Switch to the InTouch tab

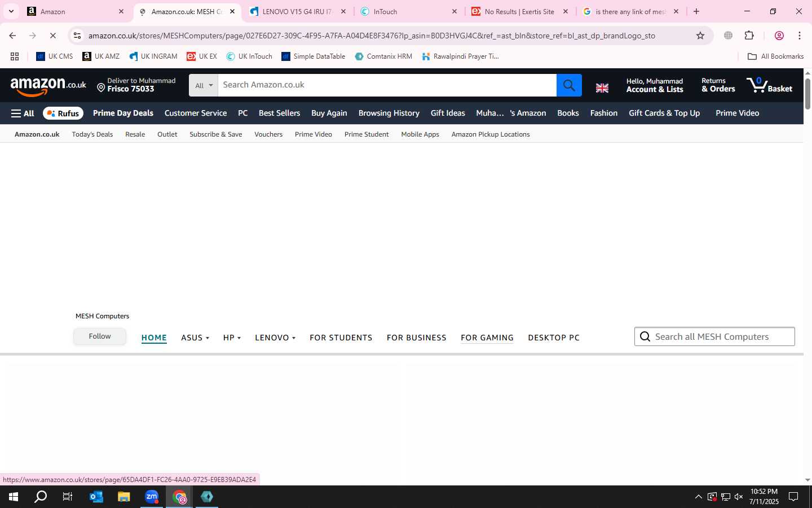click(409, 11)
